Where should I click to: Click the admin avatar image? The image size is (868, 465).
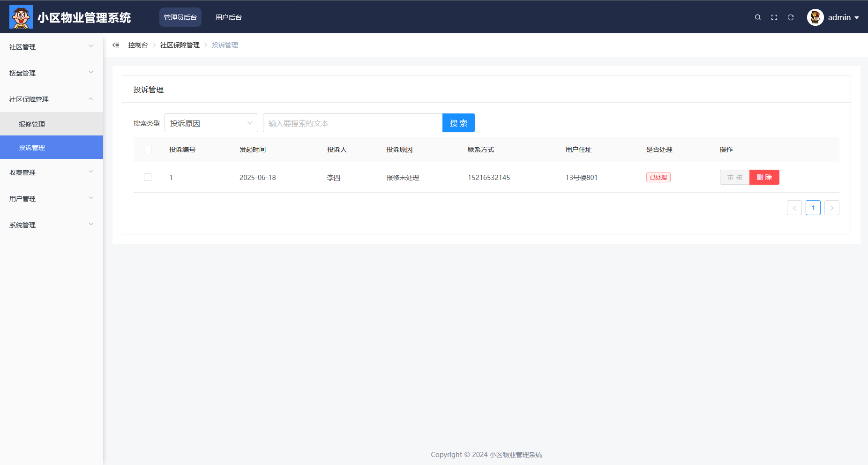(x=816, y=17)
